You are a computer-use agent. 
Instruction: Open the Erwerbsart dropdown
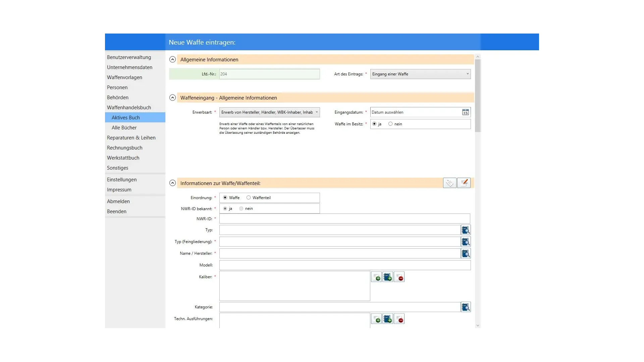pyautogui.click(x=269, y=112)
